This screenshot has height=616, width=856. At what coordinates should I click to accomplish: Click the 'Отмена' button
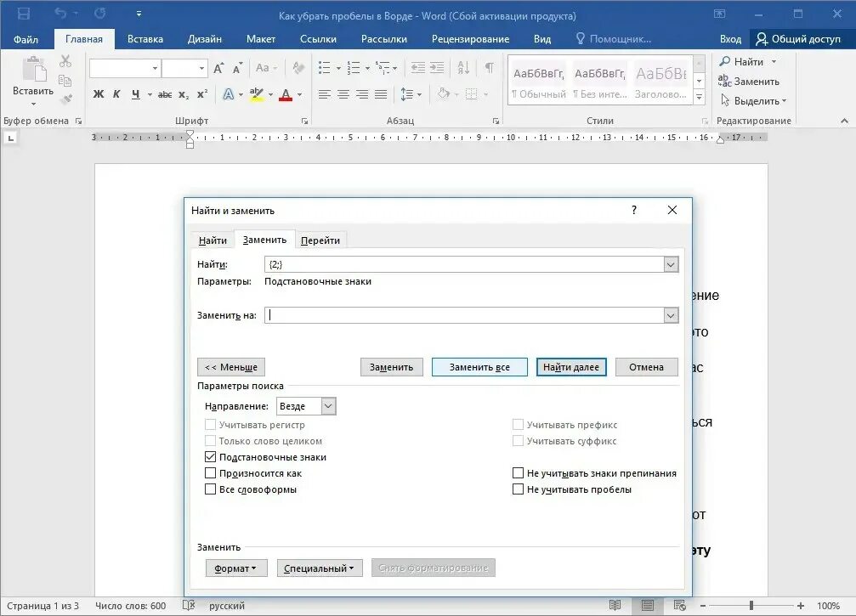646,367
